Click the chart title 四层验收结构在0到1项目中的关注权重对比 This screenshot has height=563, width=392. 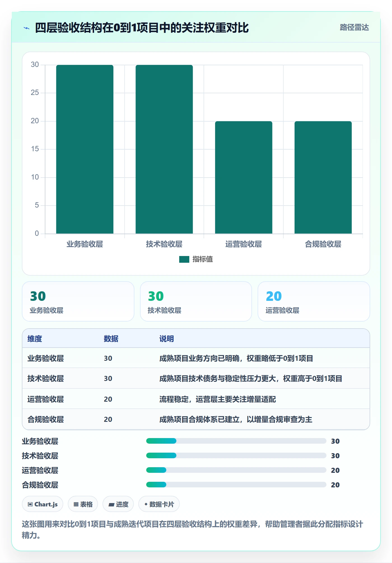pyautogui.click(x=142, y=28)
